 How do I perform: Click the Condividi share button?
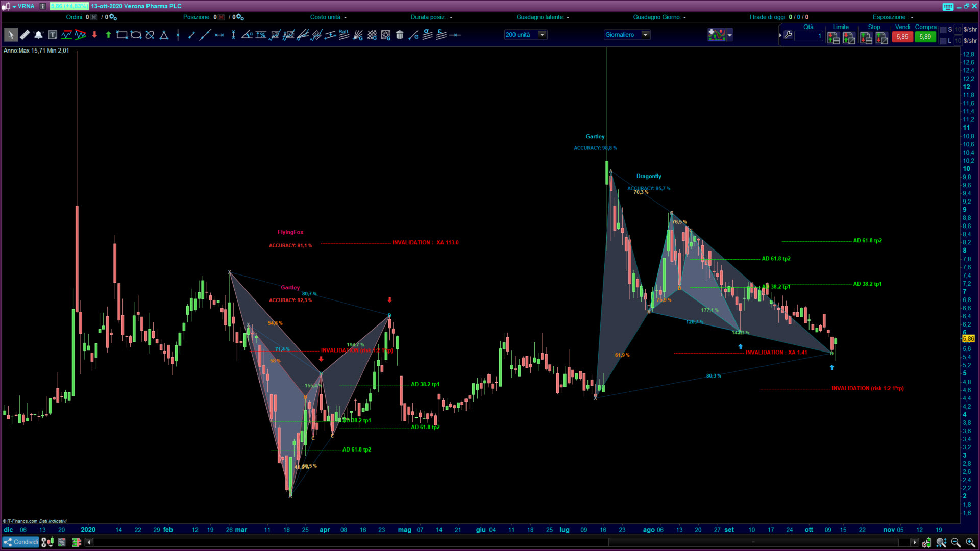[x=20, y=542]
